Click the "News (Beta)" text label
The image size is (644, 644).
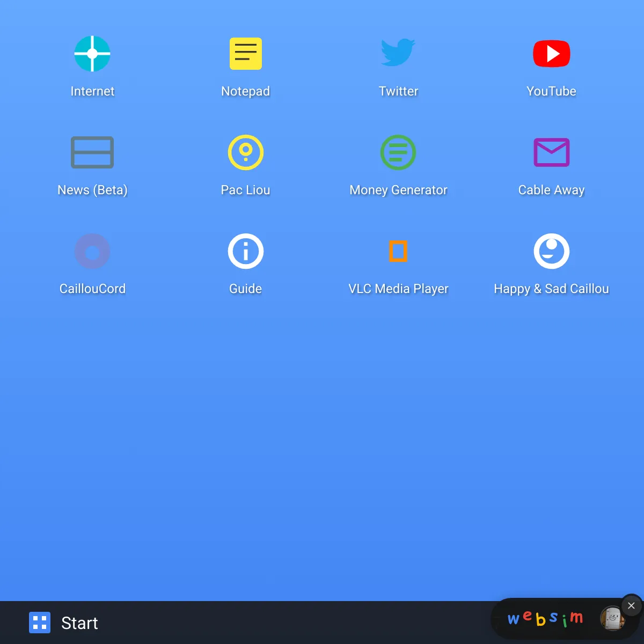pos(92,190)
